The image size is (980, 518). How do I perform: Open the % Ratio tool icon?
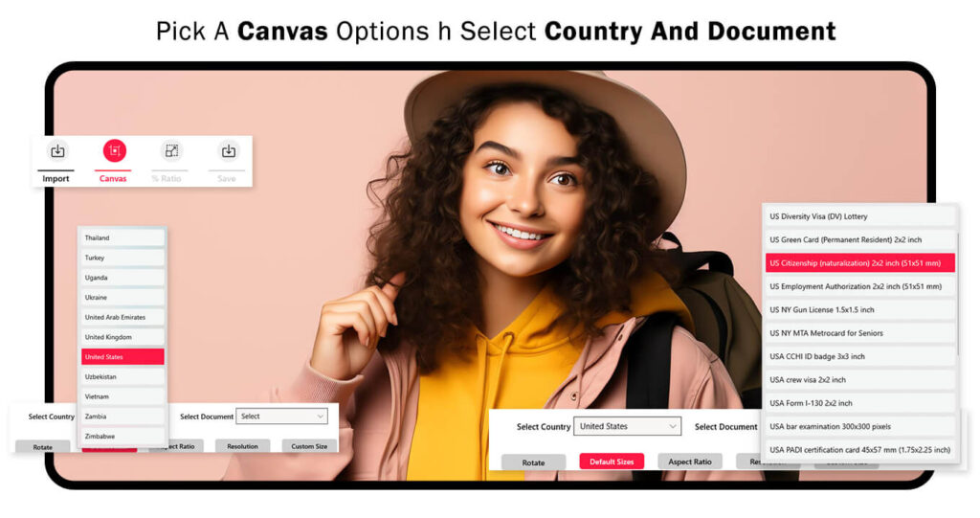pyautogui.click(x=171, y=150)
